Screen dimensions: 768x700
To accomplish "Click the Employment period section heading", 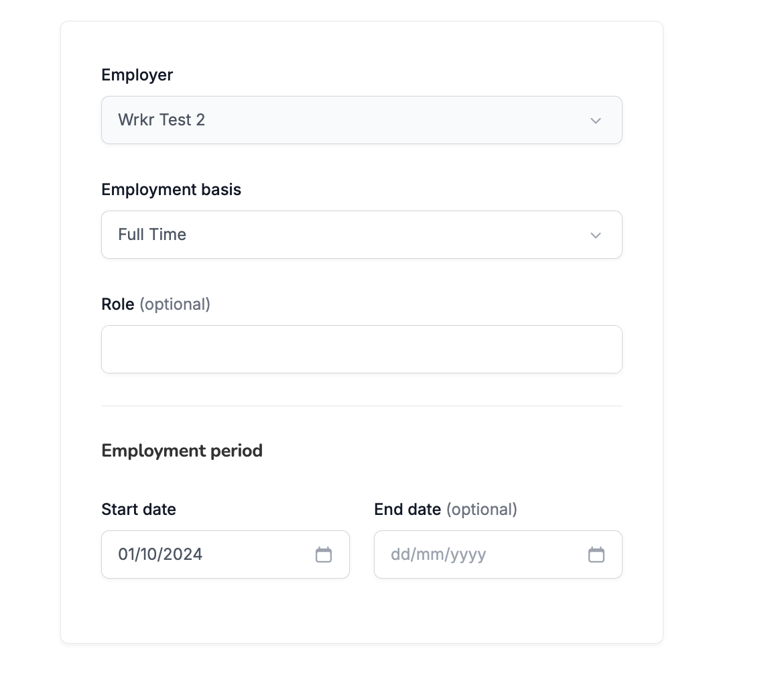I will 182,451.
